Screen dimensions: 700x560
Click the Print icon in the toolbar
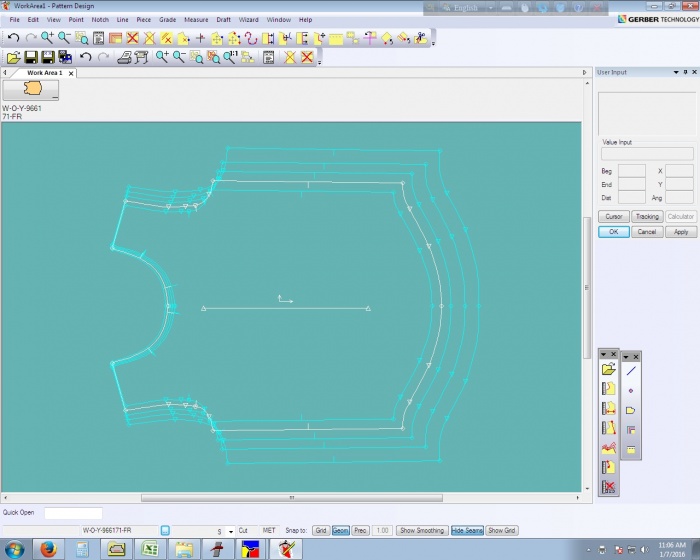(x=125, y=57)
